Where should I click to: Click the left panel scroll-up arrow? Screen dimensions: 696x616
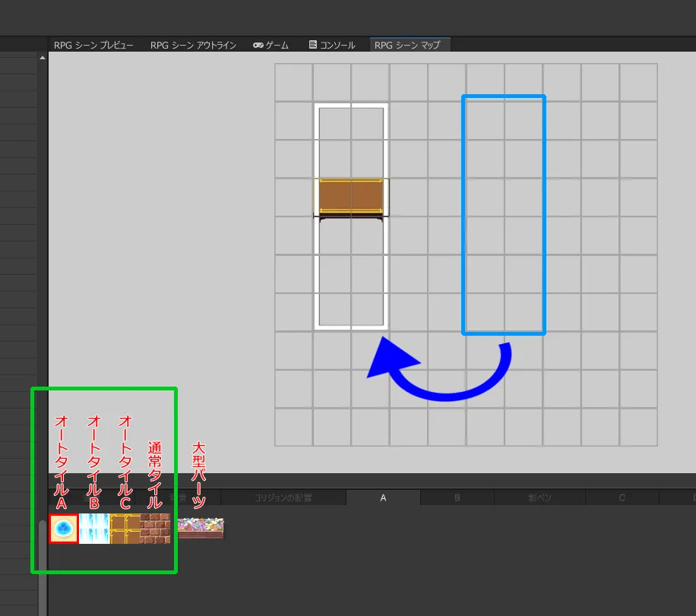click(x=43, y=58)
